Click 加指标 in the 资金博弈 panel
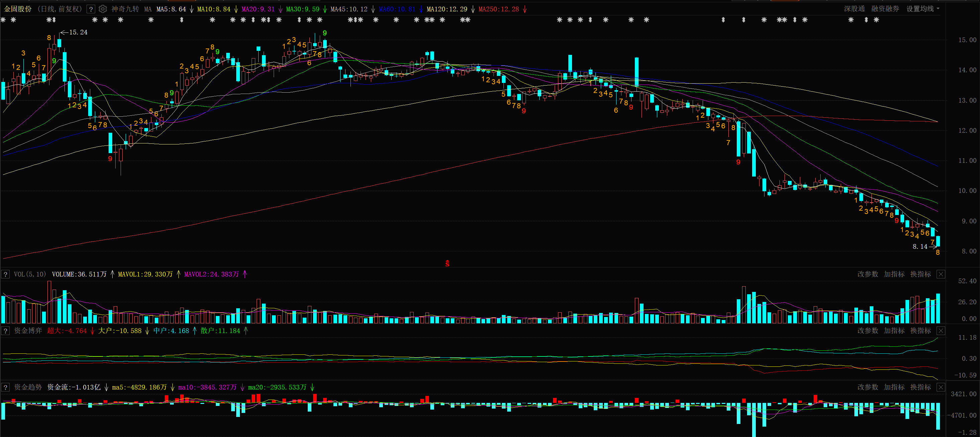 pyautogui.click(x=894, y=330)
